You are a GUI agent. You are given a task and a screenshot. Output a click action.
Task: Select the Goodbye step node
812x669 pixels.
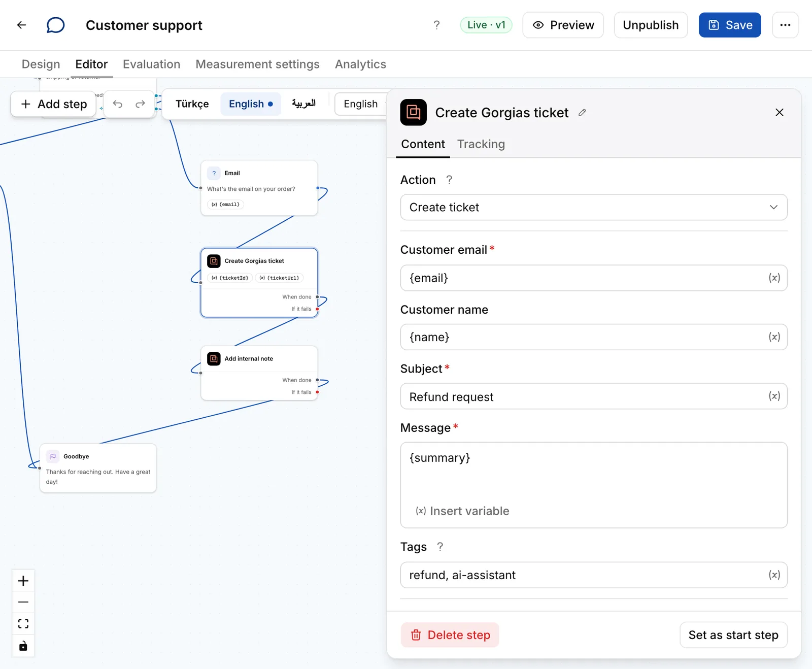pyautogui.click(x=98, y=468)
